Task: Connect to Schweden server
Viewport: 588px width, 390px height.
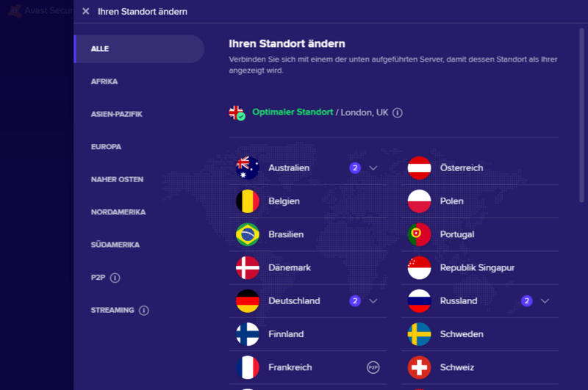Action: click(x=462, y=334)
